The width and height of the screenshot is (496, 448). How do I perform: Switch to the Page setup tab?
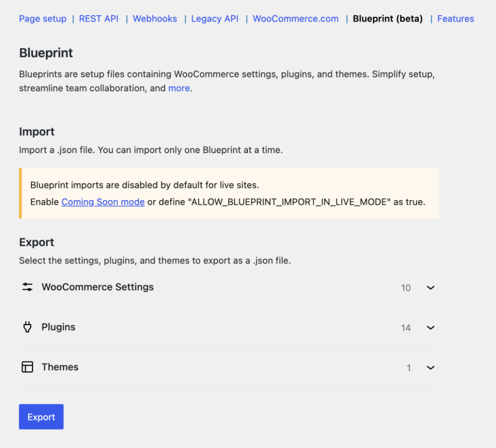[x=43, y=19]
